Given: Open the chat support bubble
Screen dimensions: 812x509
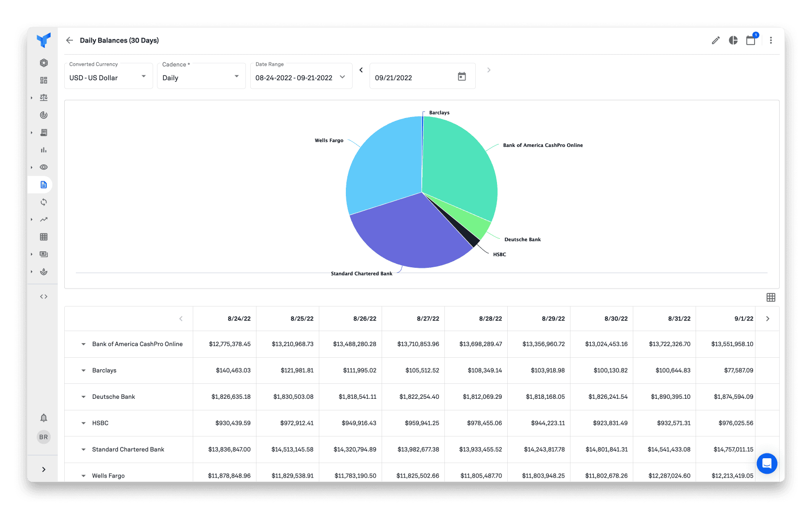Looking at the screenshot, I should click(767, 464).
